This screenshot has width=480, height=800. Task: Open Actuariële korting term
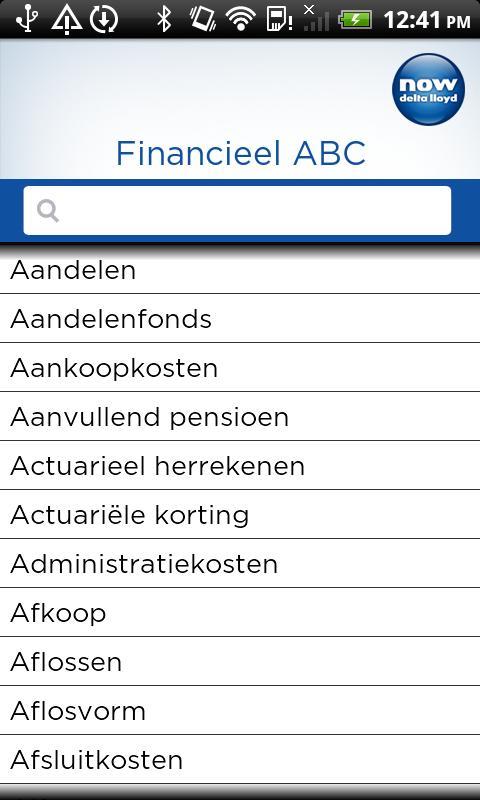tap(240, 514)
